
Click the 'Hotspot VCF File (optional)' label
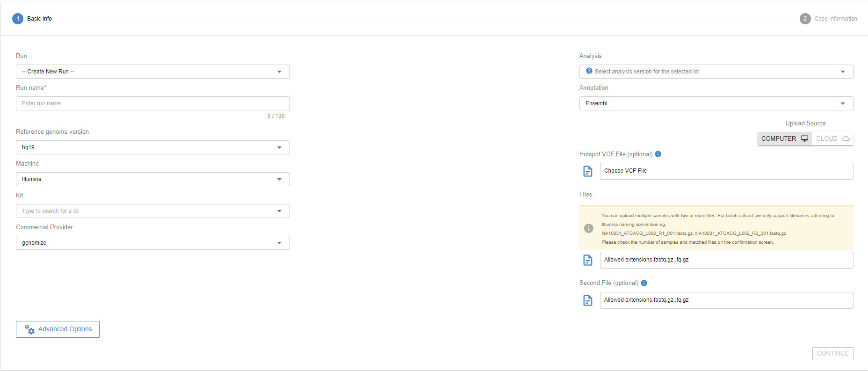[616, 154]
